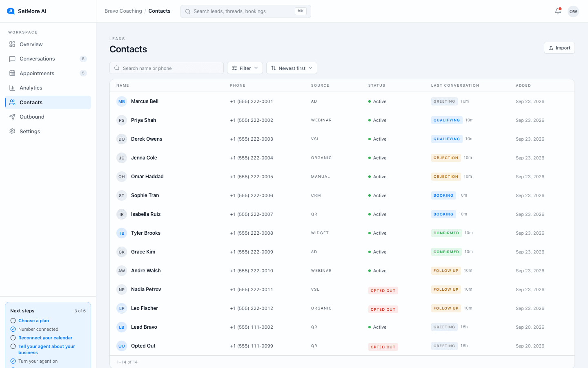The width and height of the screenshot is (588, 368).
Task: Click Bravo Coaching in the breadcrumb
Action: pyautogui.click(x=123, y=11)
